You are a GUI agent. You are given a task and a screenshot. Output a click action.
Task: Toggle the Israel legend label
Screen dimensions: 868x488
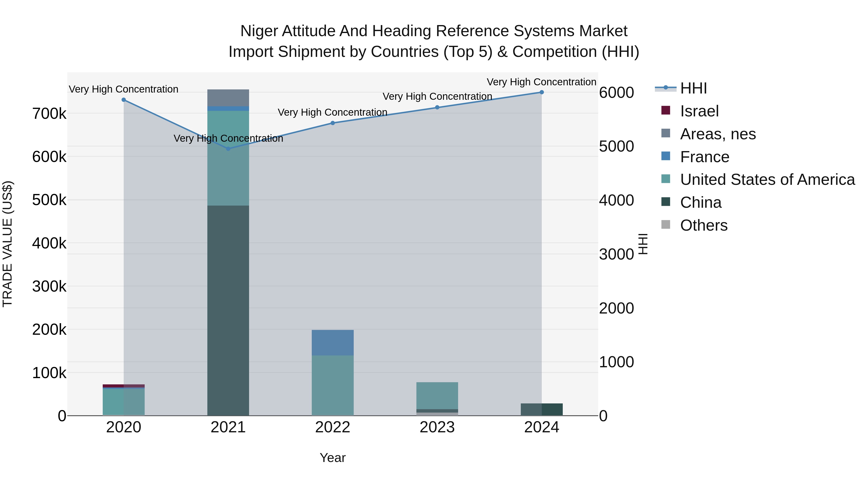click(x=699, y=111)
